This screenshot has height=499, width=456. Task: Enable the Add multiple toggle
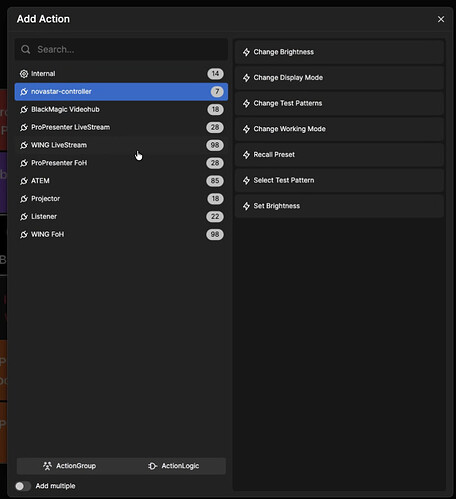[23, 486]
